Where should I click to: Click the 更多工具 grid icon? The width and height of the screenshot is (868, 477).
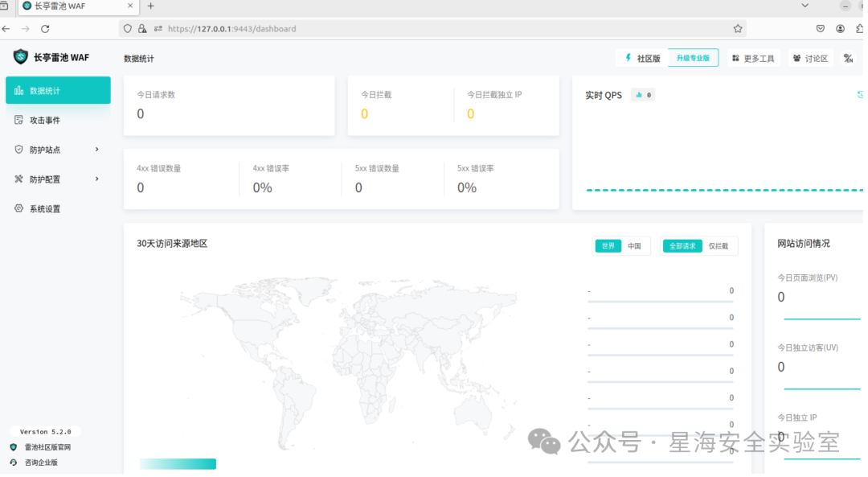click(735, 58)
